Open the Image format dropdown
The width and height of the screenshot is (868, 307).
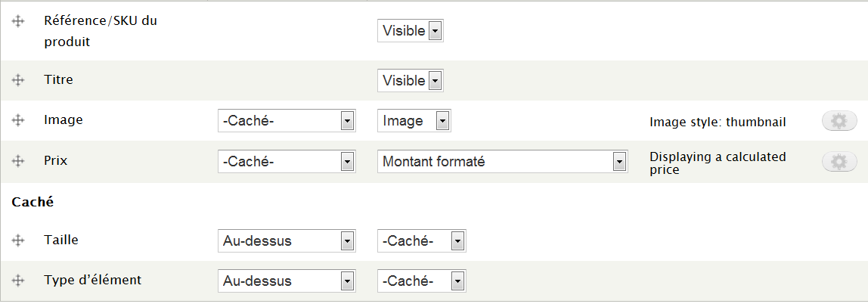pyautogui.click(x=414, y=121)
